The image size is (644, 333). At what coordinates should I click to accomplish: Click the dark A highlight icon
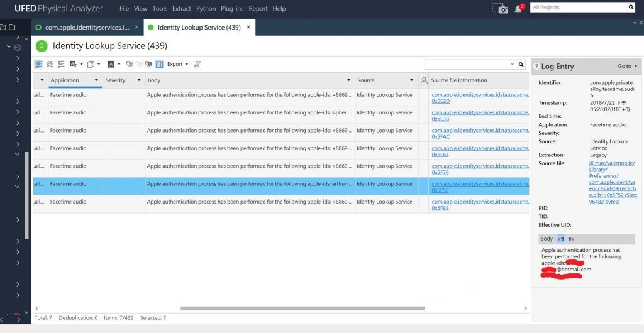click(111, 64)
